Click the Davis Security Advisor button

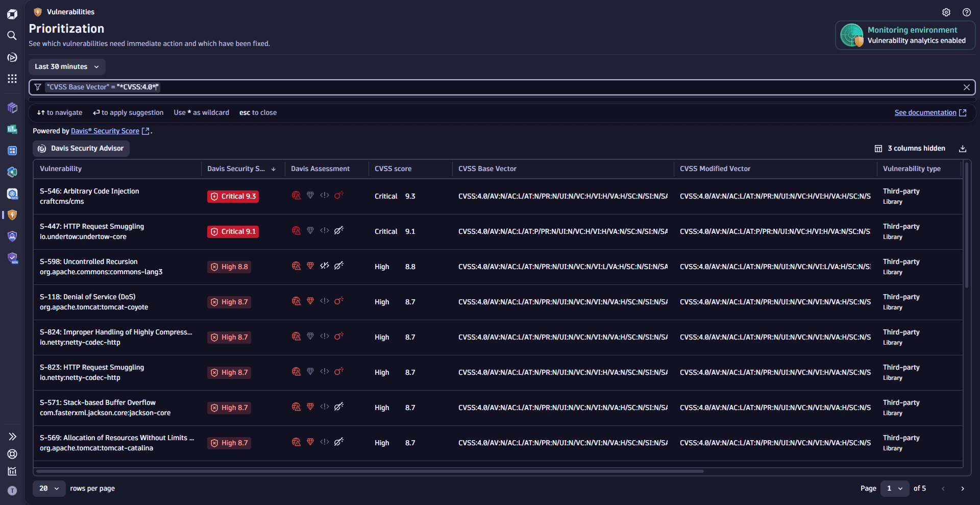(x=81, y=149)
